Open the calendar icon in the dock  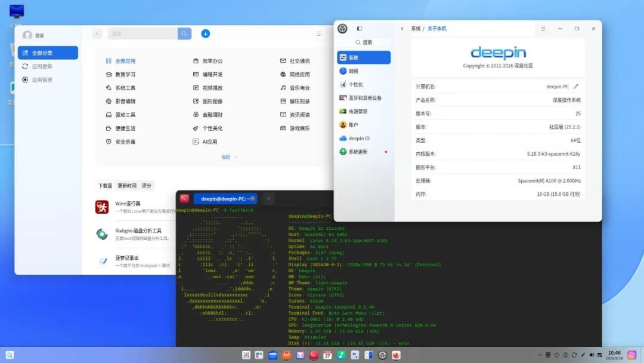click(327, 355)
